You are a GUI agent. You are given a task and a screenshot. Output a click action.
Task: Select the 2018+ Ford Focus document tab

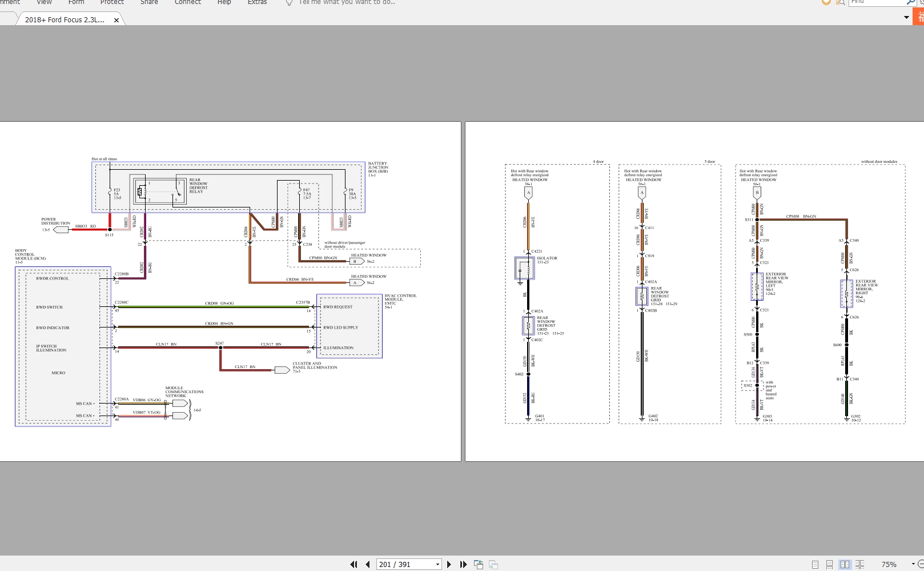point(65,19)
